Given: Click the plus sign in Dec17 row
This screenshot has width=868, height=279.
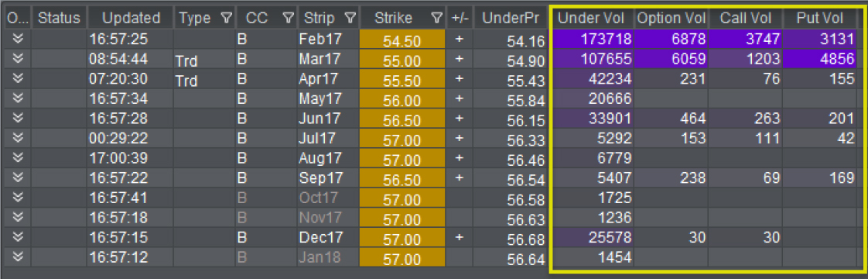Looking at the screenshot, I should point(459,237).
